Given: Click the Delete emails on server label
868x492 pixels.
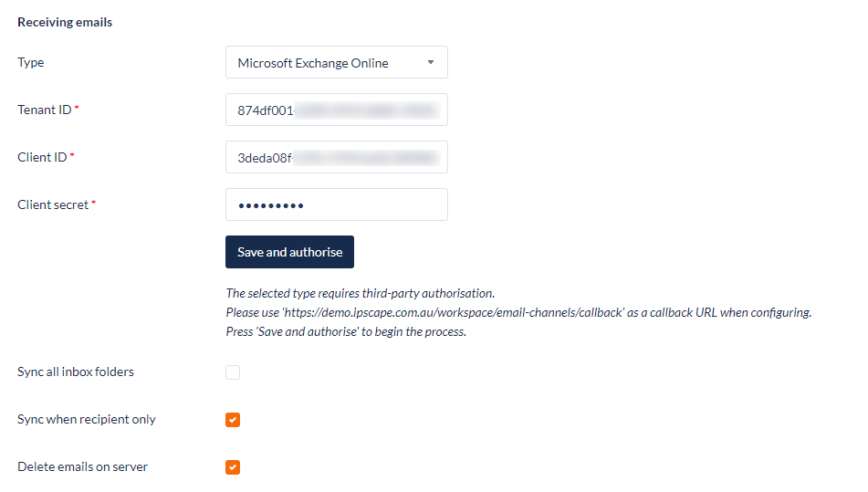Looking at the screenshot, I should click(82, 467).
